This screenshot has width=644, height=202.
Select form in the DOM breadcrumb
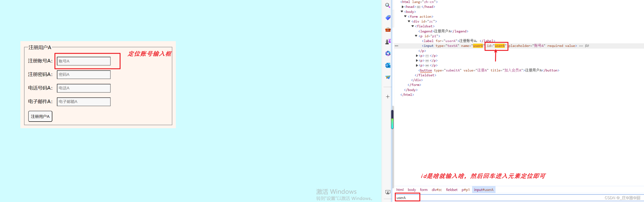(424, 190)
